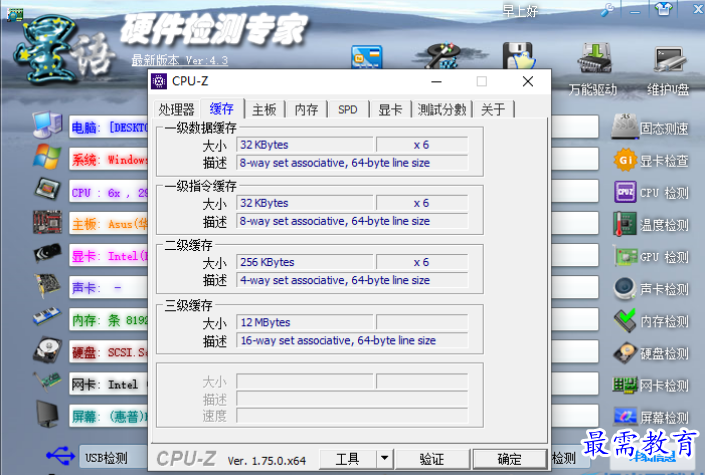Click the monitor icon beside 屏幕 row
705x475 pixels.
pos(47,414)
